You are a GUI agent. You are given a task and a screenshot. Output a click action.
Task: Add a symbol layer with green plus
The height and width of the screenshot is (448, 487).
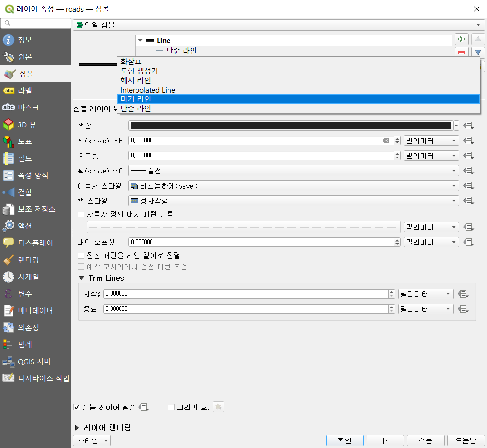click(462, 39)
